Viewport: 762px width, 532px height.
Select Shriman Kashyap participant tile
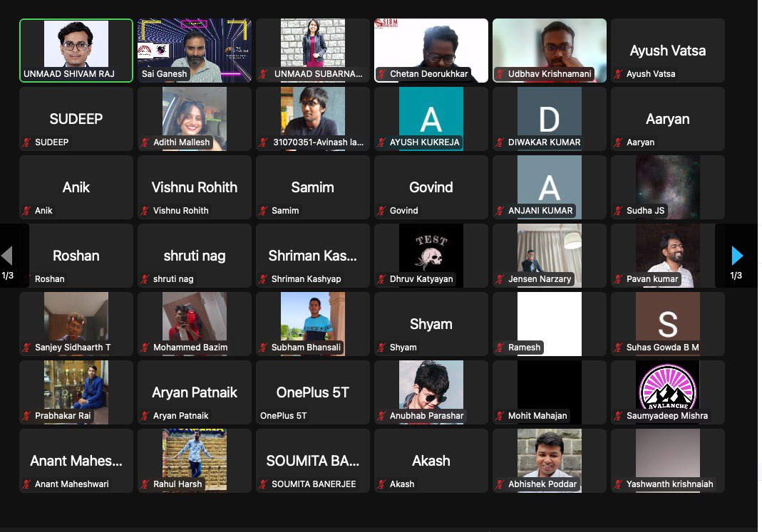click(313, 256)
